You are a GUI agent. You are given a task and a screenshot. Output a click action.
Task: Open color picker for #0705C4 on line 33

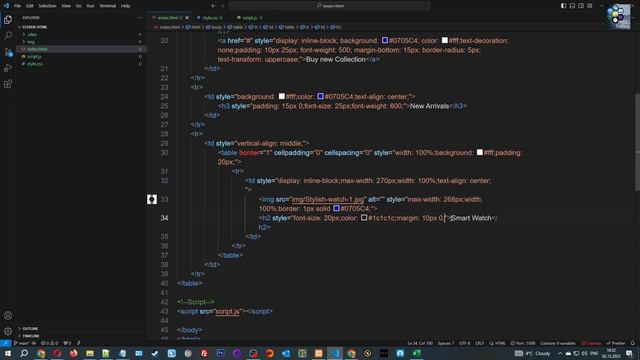[x=336, y=209]
